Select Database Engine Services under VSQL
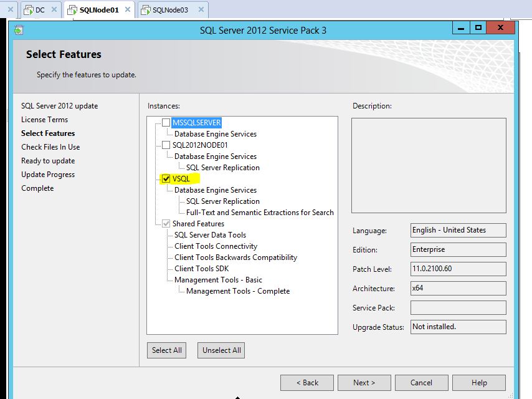 214,190
